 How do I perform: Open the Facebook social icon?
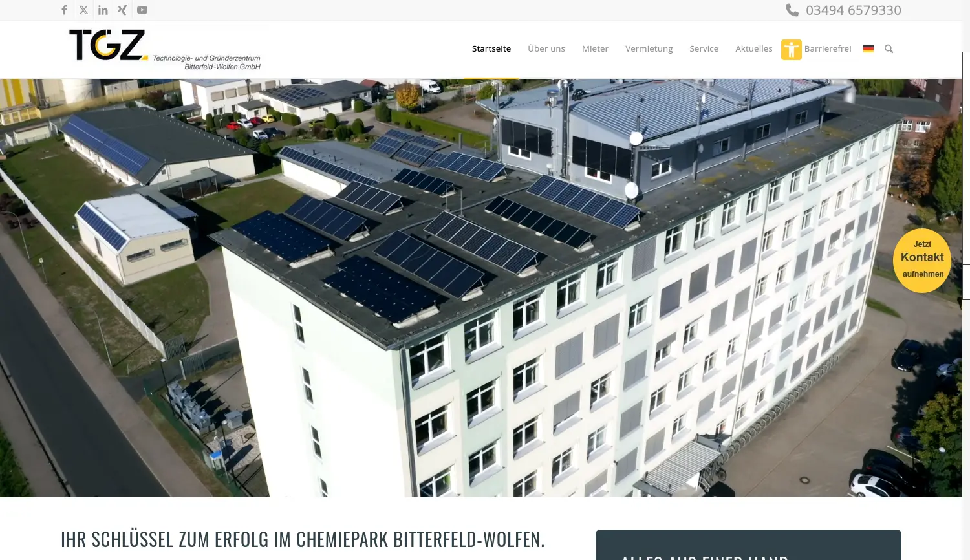(x=64, y=10)
